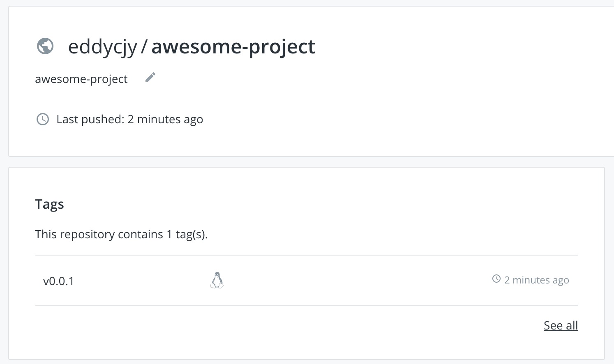The image size is (614, 364).
Task: Click the globe public-visibility icon
Action: (45, 46)
